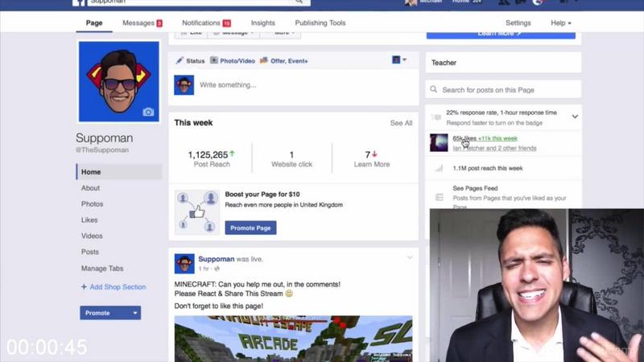Open the Suppoman profile picture

click(x=118, y=81)
